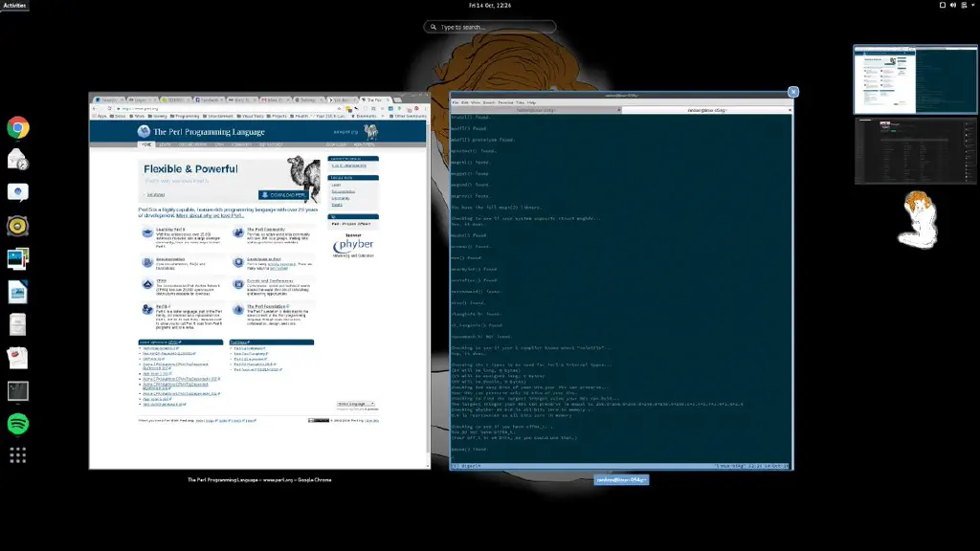The width and height of the screenshot is (980, 551).
Task: Open the clock showing Fri 14 Oct
Action: pos(490,5)
